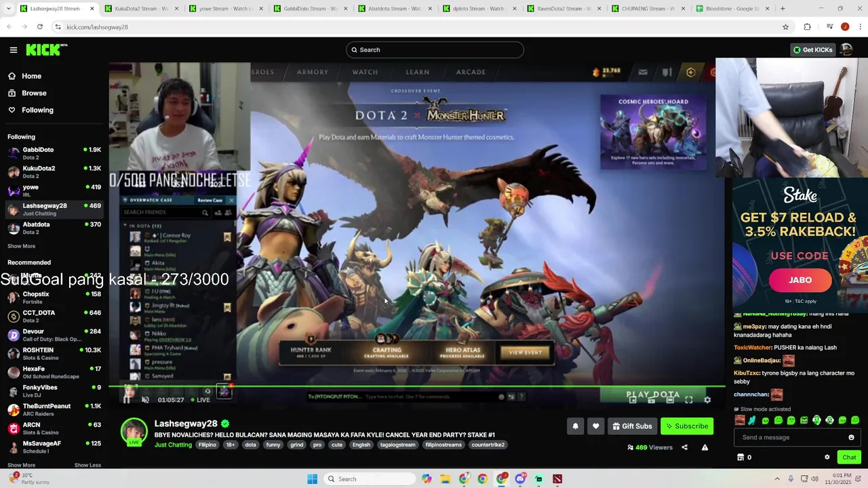868x488 pixels.
Task: Open ARCN recommended channel
Action: click(54, 428)
